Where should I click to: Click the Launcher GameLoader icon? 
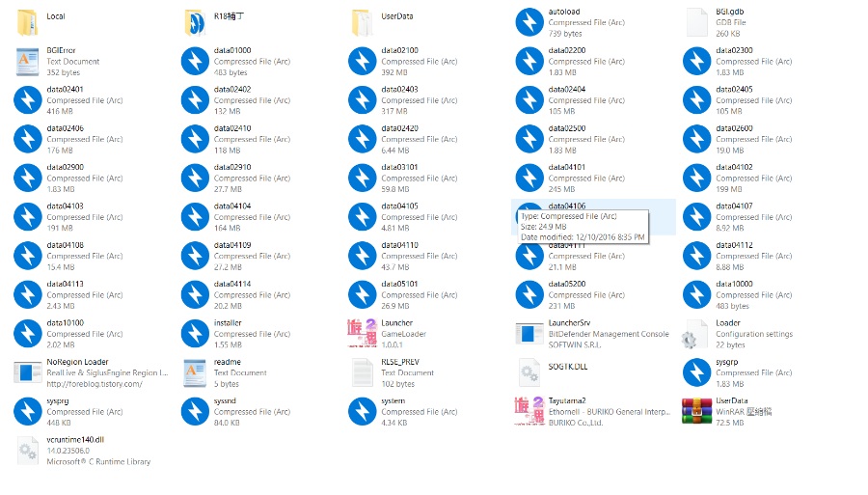[362, 333]
